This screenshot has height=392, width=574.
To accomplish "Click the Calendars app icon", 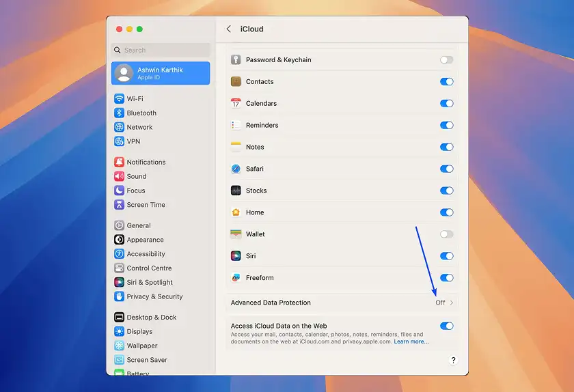I will click(236, 103).
